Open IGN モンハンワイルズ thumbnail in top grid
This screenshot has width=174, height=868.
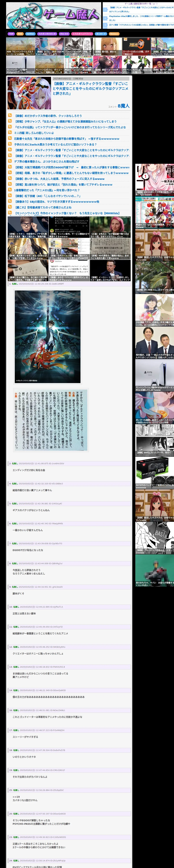click(x=21, y=46)
